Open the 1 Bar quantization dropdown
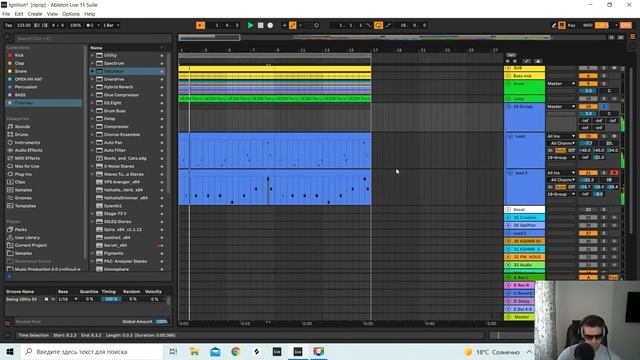The height and width of the screenshot is (360, 640). (x=111, y=25)
